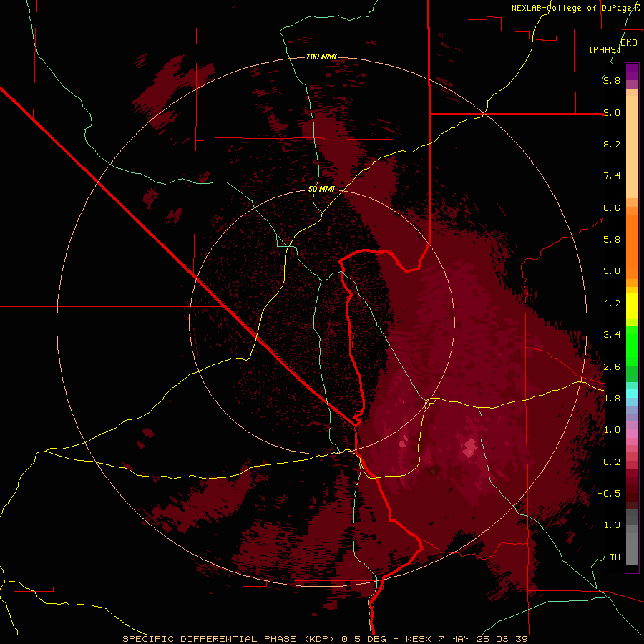This screenshot has height=644, width=644.
Task: Pick the pink band beside 1.0
Action: coord(632,433)
